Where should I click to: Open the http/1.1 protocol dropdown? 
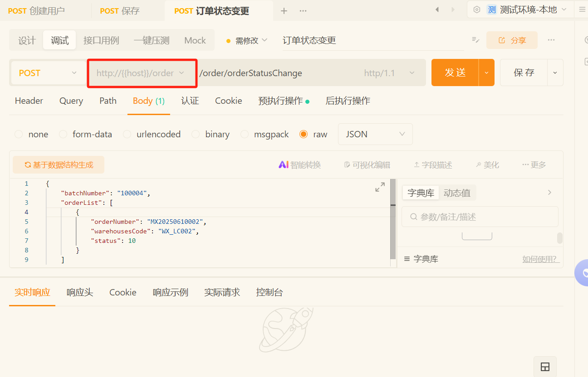(389, 73)
